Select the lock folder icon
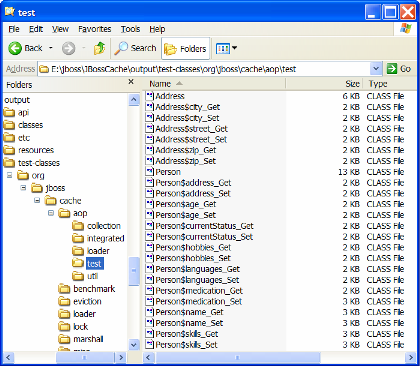The width and height of the screenshot is (420, 366). (64, 327)
